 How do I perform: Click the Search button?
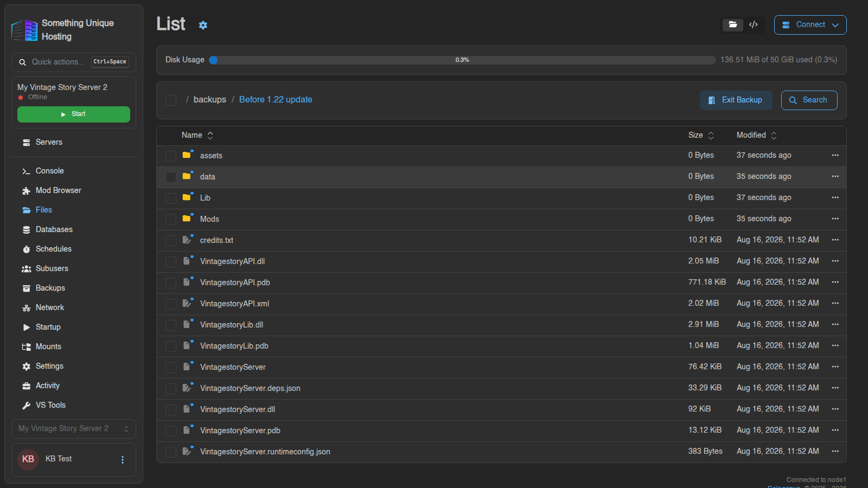pyautogui.click(x=809, y=100)
